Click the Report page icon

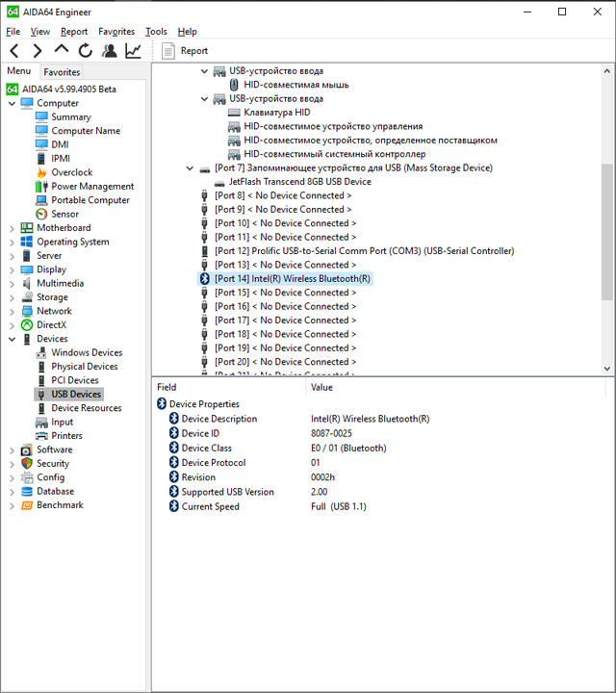(x=167, y=51)
